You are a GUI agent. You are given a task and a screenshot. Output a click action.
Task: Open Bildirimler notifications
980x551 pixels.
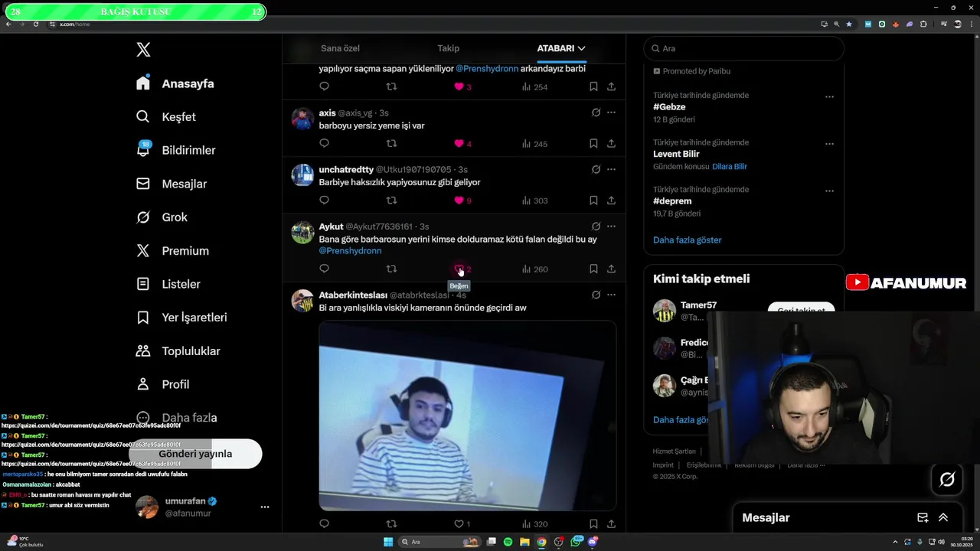pos(175,150)
